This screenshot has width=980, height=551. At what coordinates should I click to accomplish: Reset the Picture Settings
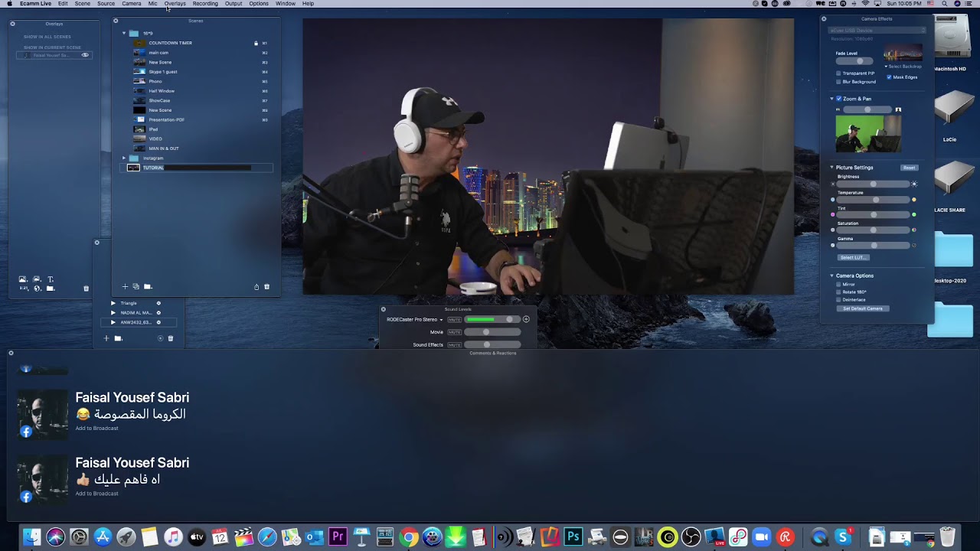tap(909, 168)
